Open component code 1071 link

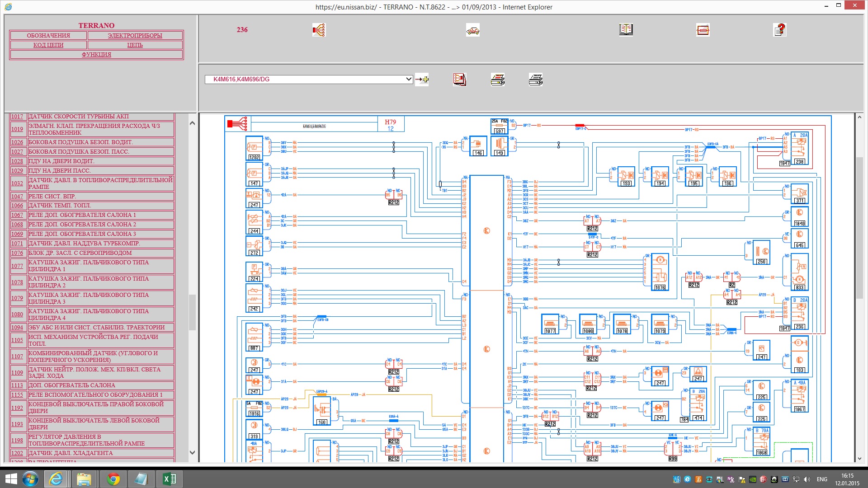pos(17,244)
